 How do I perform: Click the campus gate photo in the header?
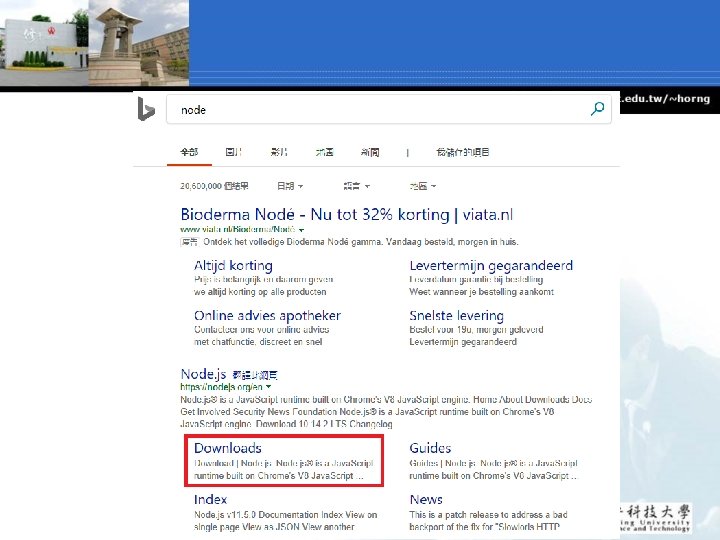click(x=44, y=43)
